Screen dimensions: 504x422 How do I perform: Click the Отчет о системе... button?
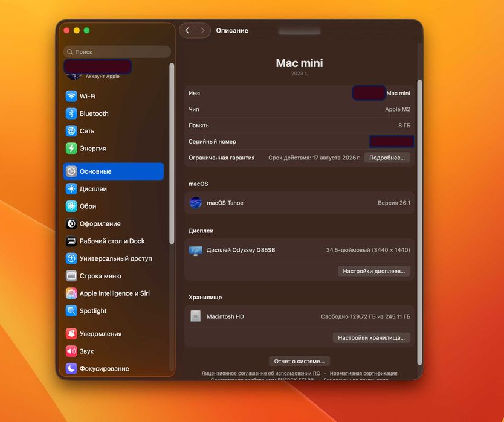tap(299, 361)
